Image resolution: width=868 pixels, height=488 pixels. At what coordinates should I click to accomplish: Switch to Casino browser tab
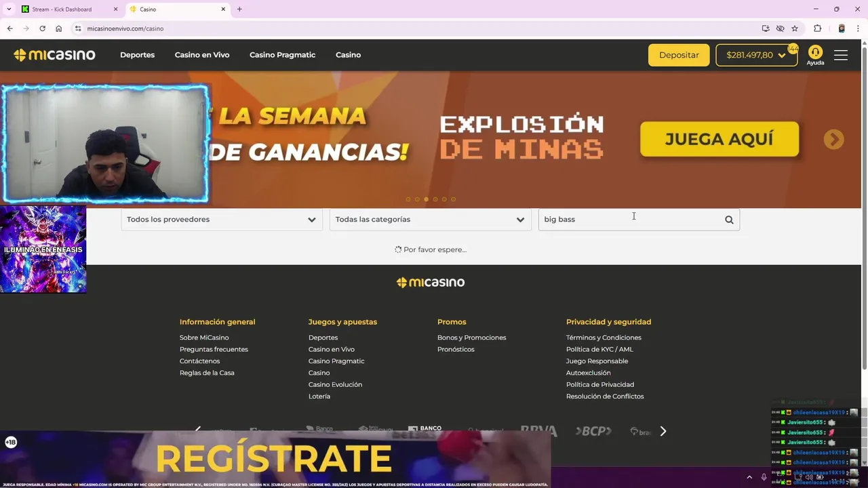pyautogui.click(x=178, y=9)
